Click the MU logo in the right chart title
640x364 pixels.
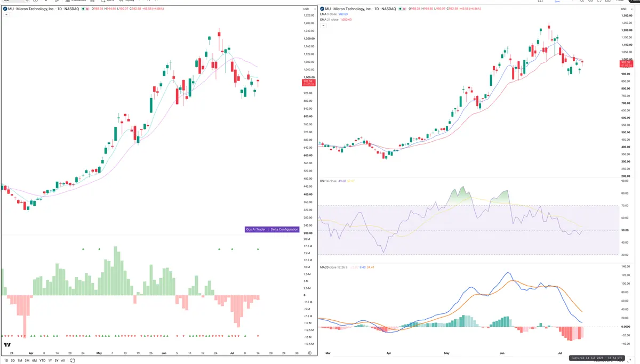[x=322, y=9]
